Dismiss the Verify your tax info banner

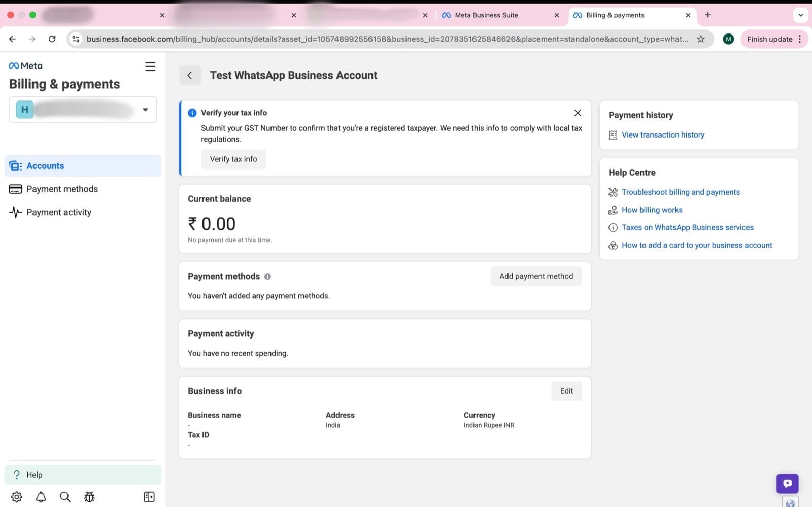[x=578, y=113]
